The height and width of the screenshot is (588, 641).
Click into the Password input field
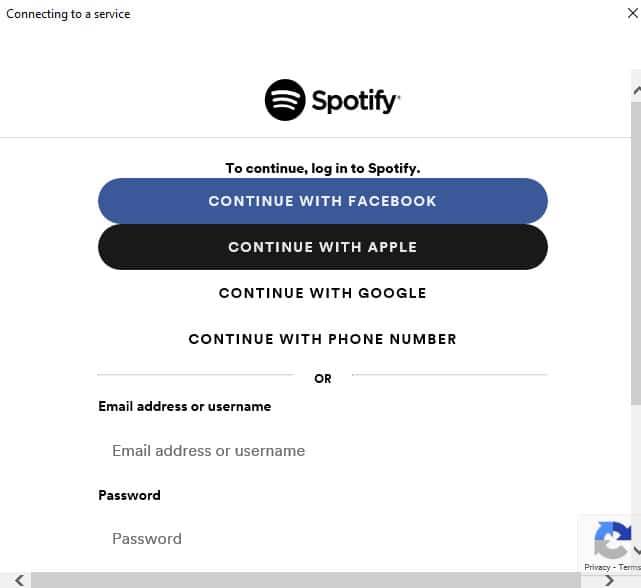tap(322, 539)
